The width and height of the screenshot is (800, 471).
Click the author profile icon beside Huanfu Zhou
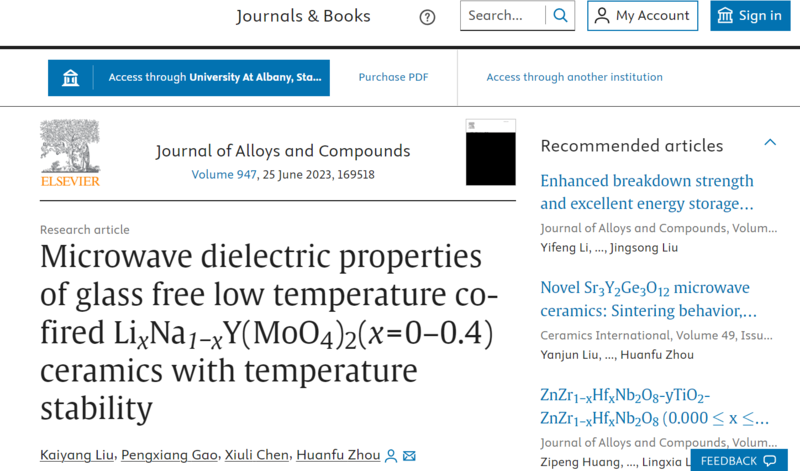pyautogui.click(x=391, y=456)
